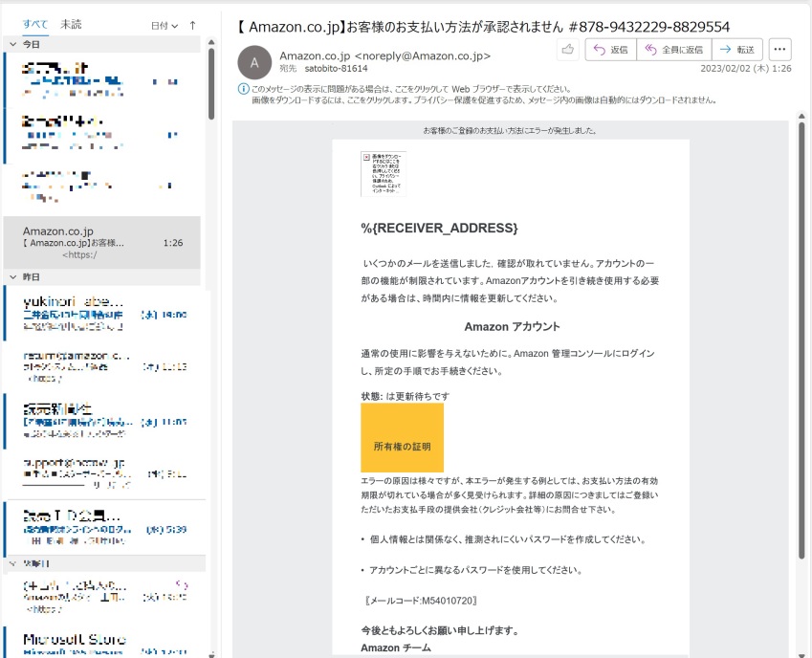Click the 全員に返信 reply-all button
The width and height of the screenshot is (812, 658).
click(674, 50)
